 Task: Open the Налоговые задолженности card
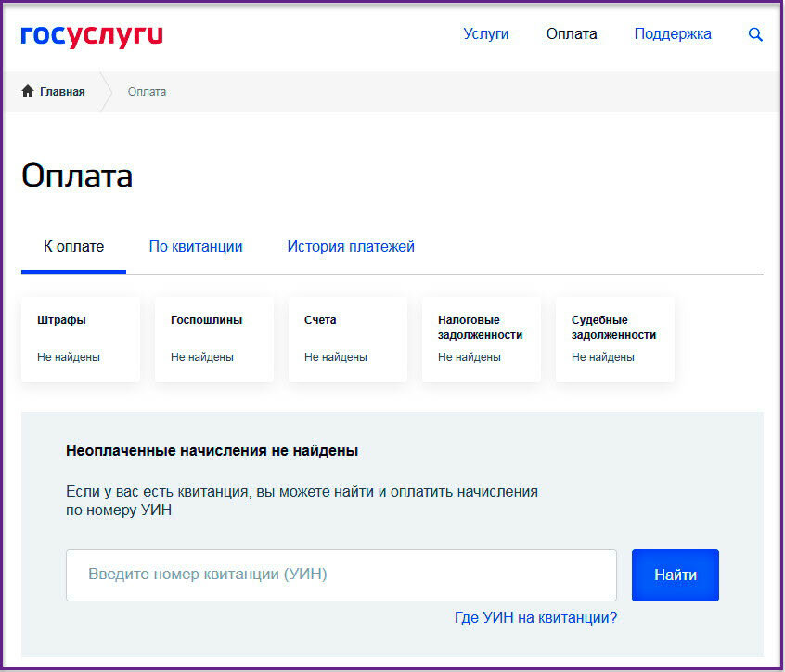coord(481,338)
